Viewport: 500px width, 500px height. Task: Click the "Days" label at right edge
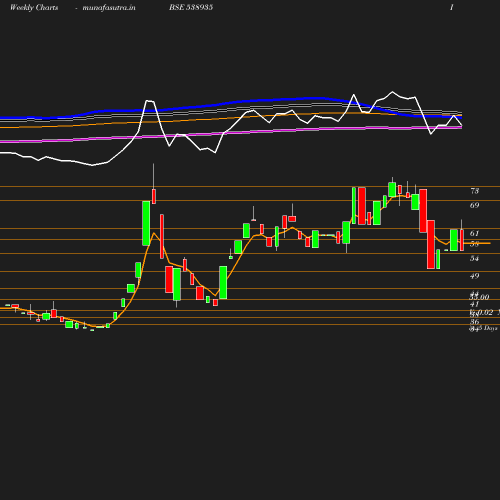pyautogui.click(x=490, y=328)
